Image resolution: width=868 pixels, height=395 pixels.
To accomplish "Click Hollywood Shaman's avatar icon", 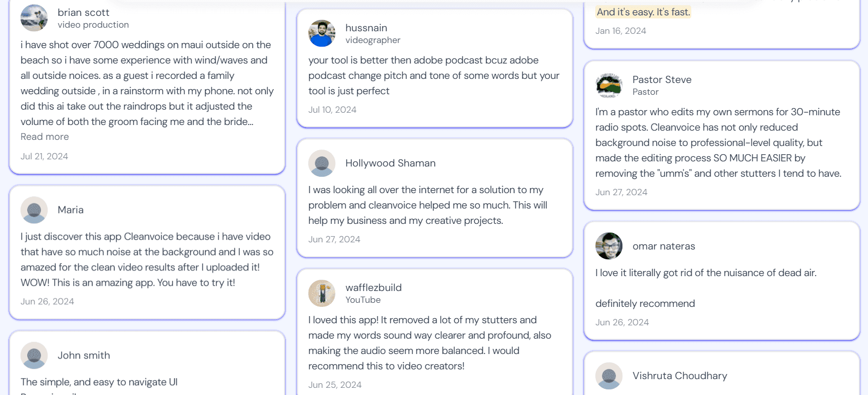I will tap(321, 163).
